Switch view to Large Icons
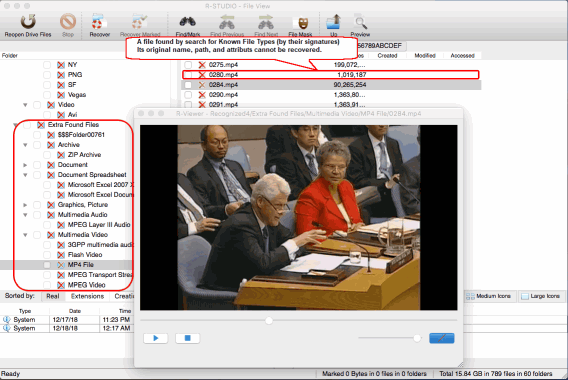 [x=540, y=296]
